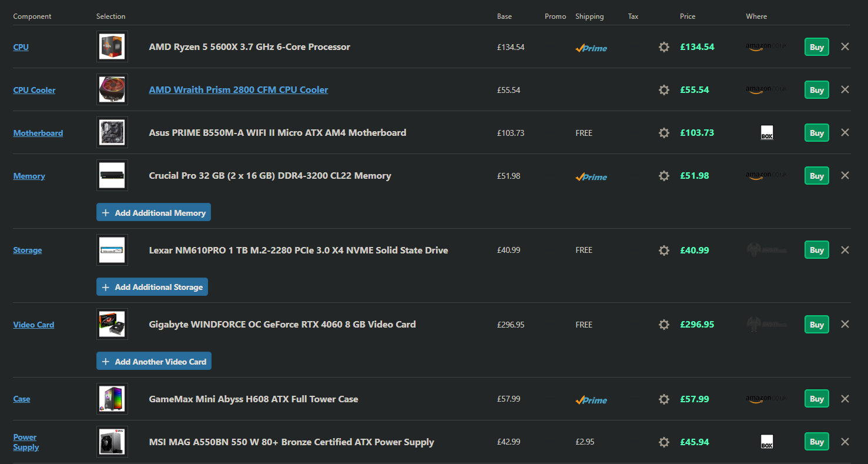868x464 pixels.
Task: Click Amazon logo in Case row
Action: (766, 399)
